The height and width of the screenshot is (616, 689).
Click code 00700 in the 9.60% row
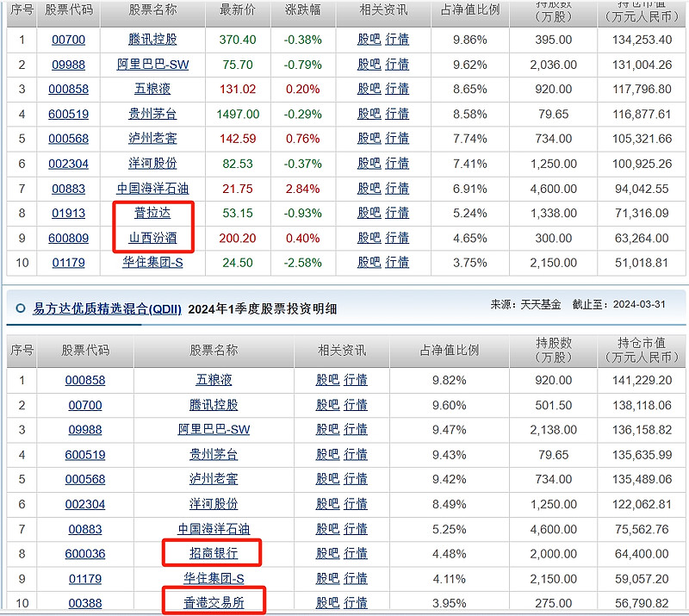pyautogui.click(x=85, y=405)
